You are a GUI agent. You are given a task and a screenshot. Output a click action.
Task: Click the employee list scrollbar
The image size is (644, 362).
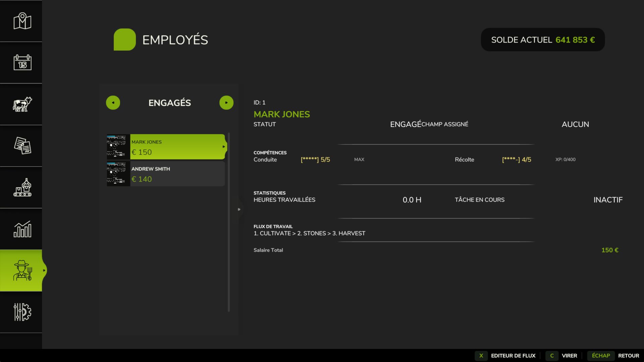[229, 221]
